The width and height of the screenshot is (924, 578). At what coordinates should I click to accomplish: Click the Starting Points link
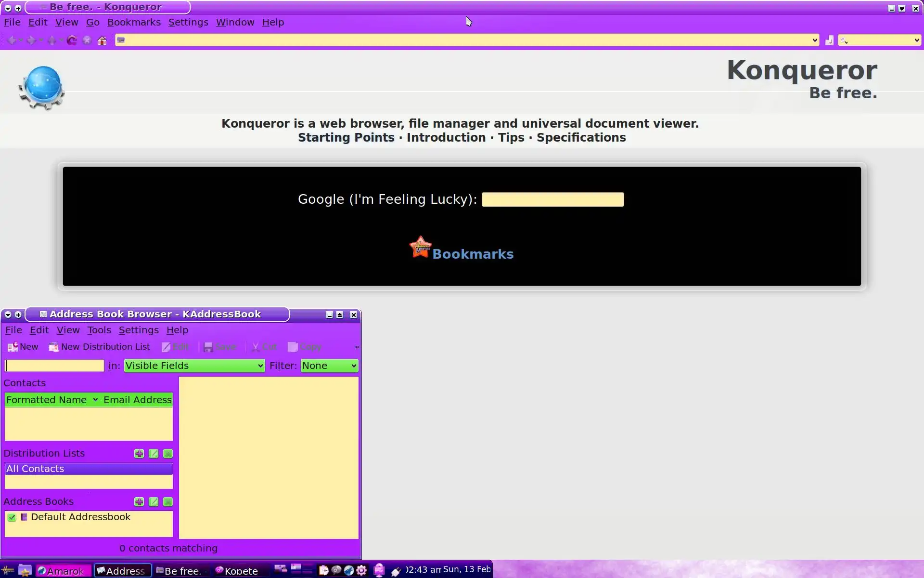[x=346, y=138]
